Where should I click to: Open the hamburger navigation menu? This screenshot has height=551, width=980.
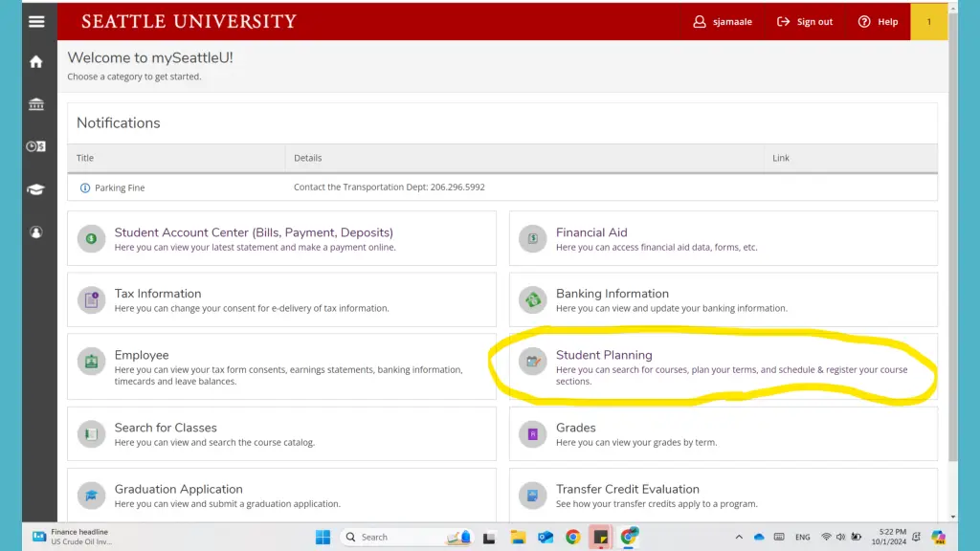point(36,21)
